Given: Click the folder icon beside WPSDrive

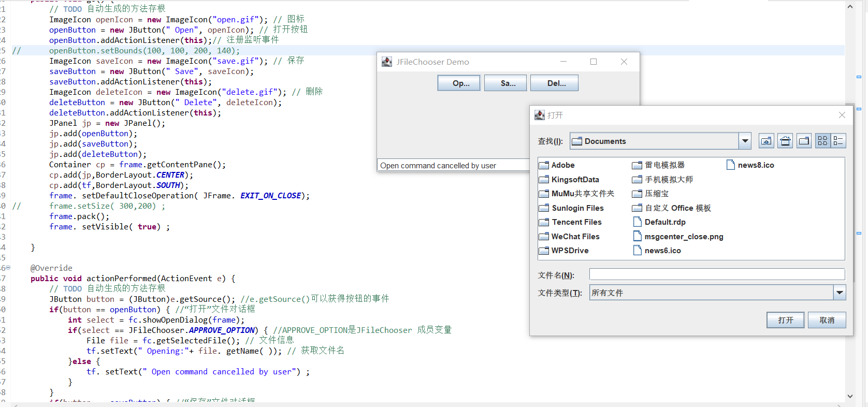Looking at the screenshot, I should click(544, 251).
